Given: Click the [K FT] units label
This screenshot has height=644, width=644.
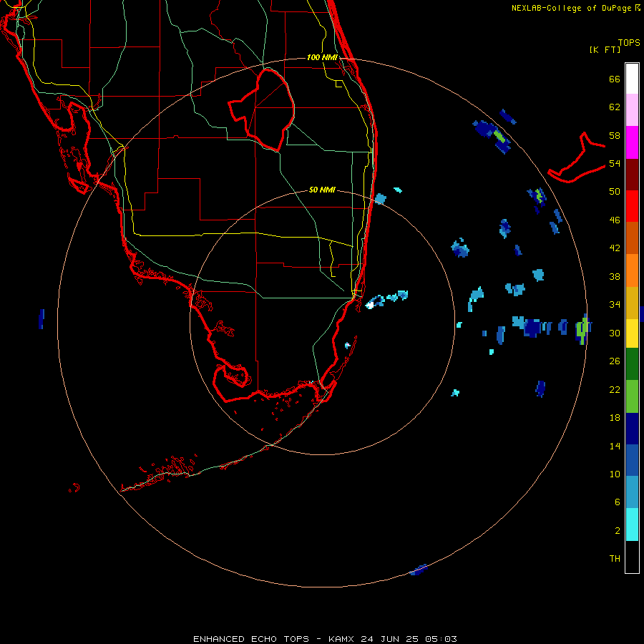Looking at the screenshot, I should [605, 50].
